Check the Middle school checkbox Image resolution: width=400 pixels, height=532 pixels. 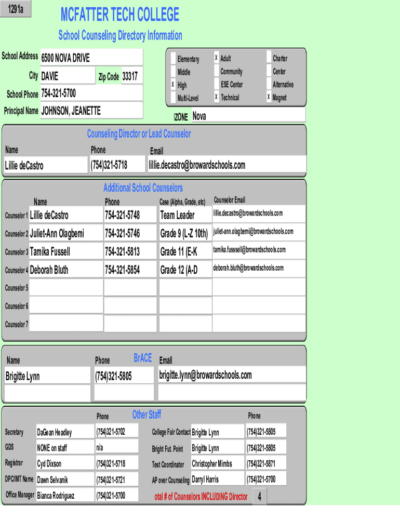[x=174, y=72]
